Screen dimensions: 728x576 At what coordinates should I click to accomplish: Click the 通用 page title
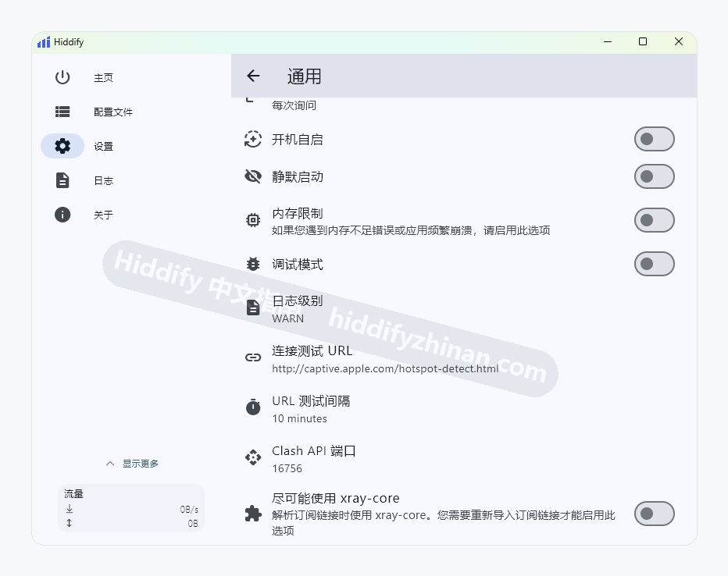[x=304, y=76]
